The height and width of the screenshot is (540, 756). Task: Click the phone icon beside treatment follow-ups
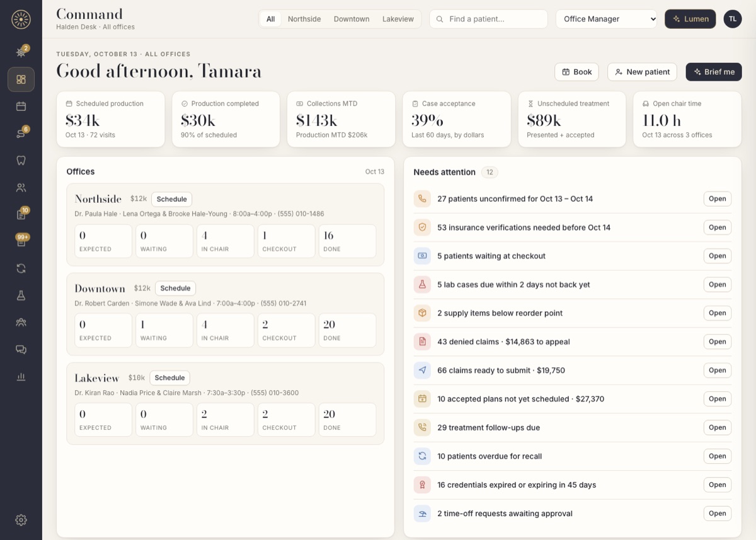422,427
